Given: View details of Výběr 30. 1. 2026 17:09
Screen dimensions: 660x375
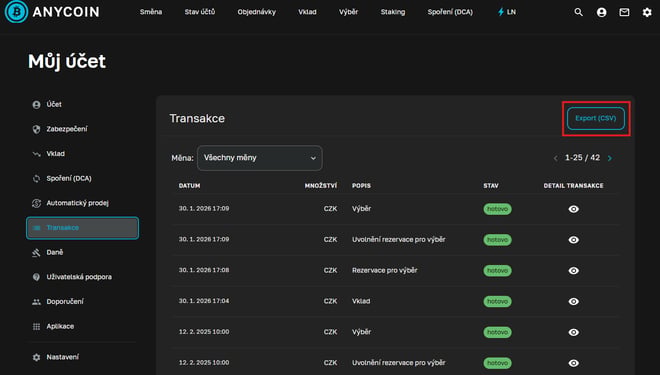Looking at the screenshot, I should (573, 209).
